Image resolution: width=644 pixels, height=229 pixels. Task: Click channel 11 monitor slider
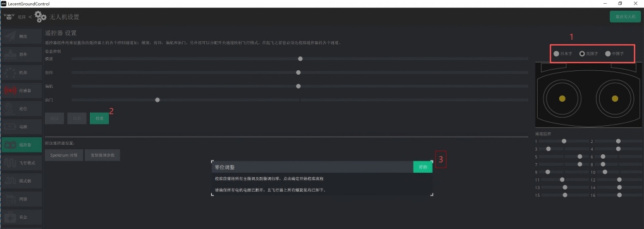(562, 180)
